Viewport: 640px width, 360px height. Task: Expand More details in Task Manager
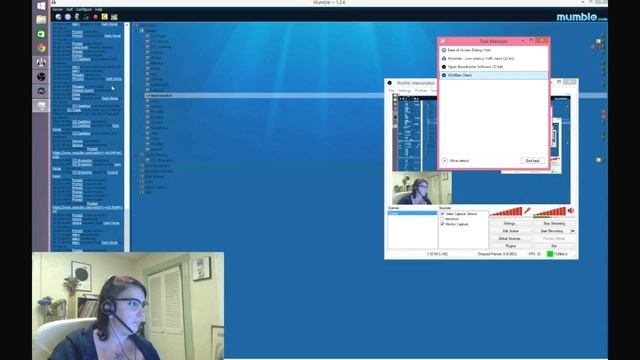tap(456, 161)
